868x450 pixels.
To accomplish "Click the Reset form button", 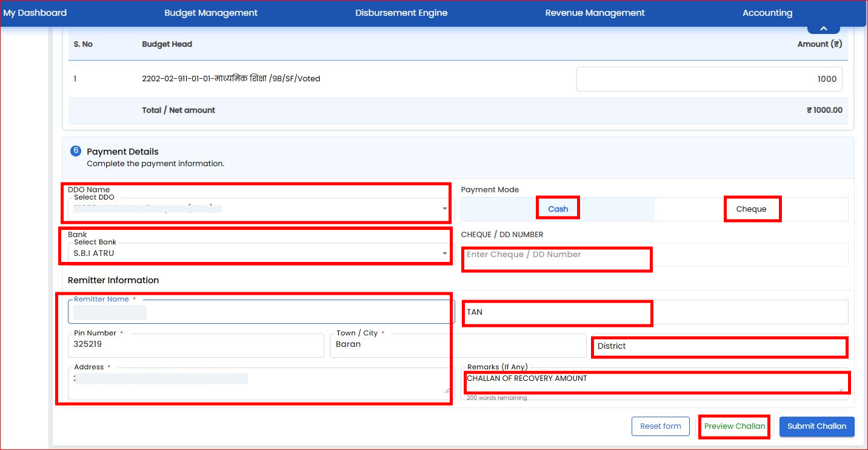I will [661, 426].
